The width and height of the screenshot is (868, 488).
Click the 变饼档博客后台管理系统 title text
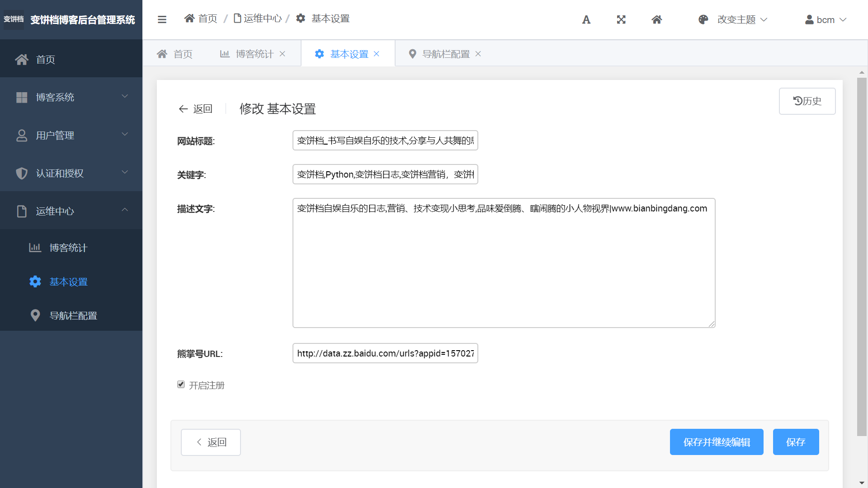point(83,19)
